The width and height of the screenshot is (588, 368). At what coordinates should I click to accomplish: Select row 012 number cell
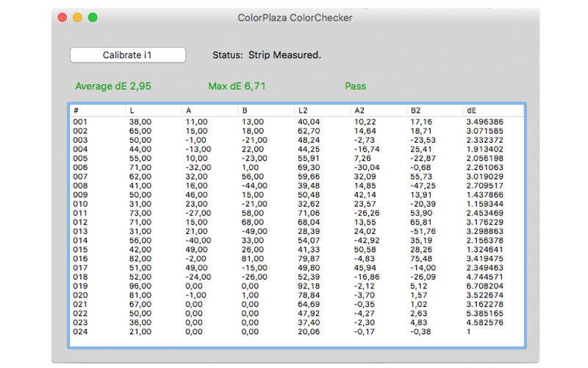[80, 222]
